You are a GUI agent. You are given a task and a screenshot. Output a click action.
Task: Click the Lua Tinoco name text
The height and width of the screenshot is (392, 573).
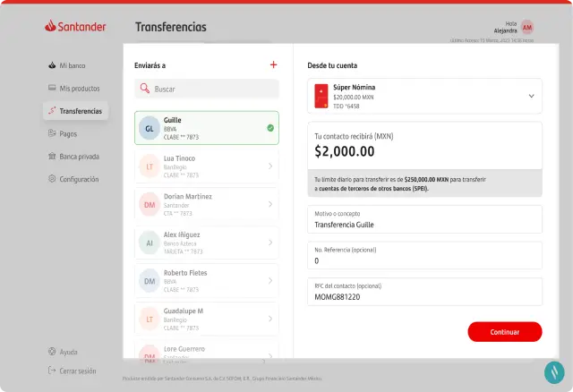click(179, 158)
